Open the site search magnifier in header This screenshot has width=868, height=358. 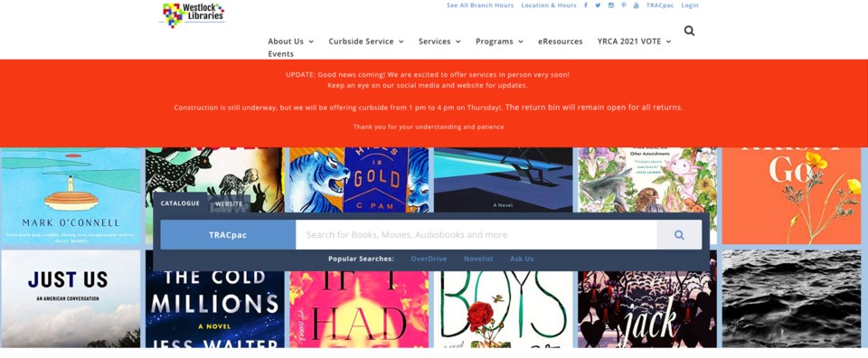coord(689,31)
